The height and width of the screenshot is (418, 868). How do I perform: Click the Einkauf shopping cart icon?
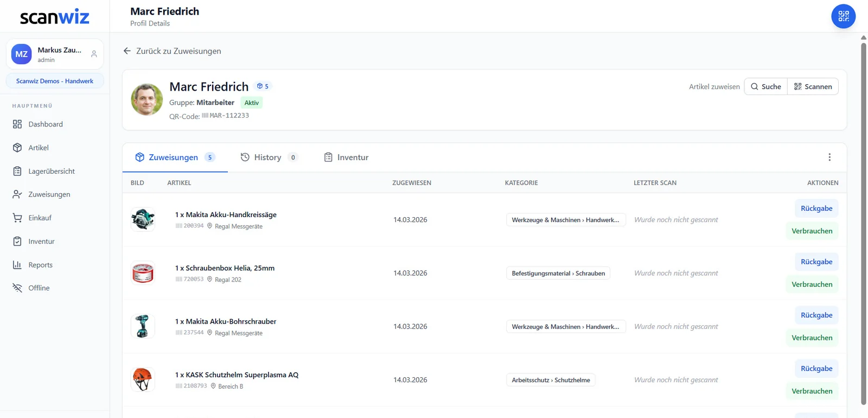coord(17,218)
